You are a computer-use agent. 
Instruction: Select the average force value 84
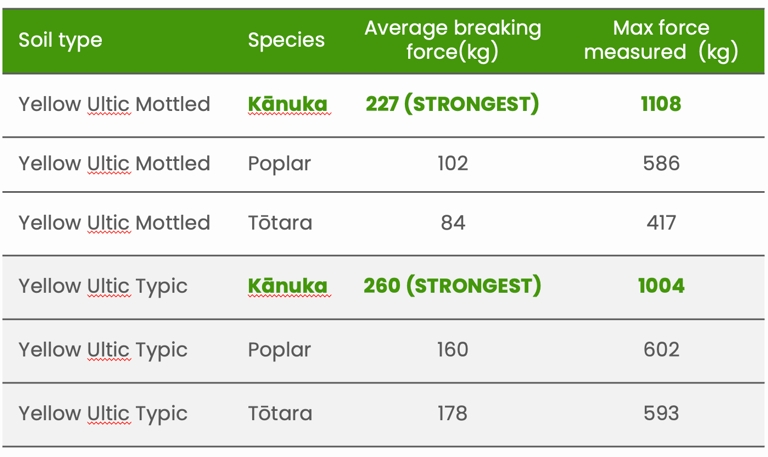point(453,223)
